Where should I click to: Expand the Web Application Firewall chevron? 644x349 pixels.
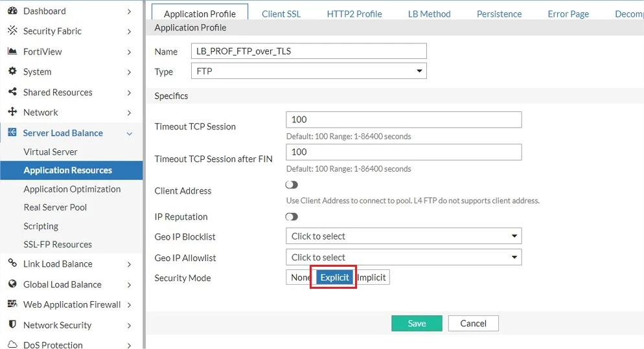[x=130, y=305]
